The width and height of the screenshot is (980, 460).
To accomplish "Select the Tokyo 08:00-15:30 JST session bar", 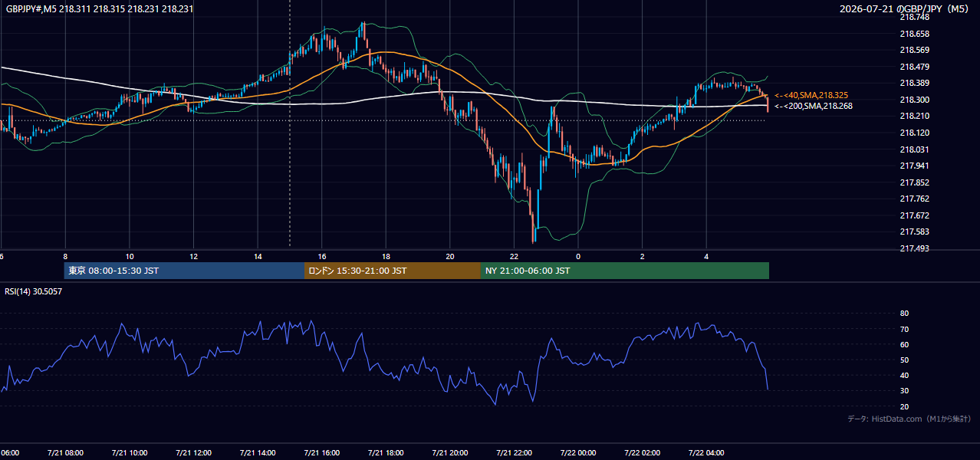I will point(184,271).
